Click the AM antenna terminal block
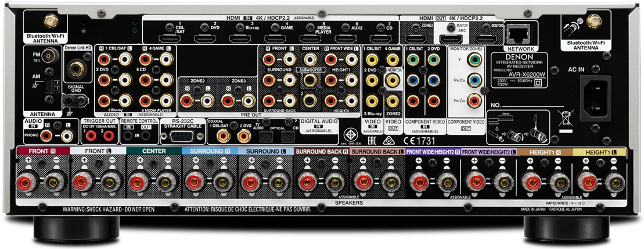The height and width of the screenshot is (249, 644). pyautogui.click(x=54, y=85)
